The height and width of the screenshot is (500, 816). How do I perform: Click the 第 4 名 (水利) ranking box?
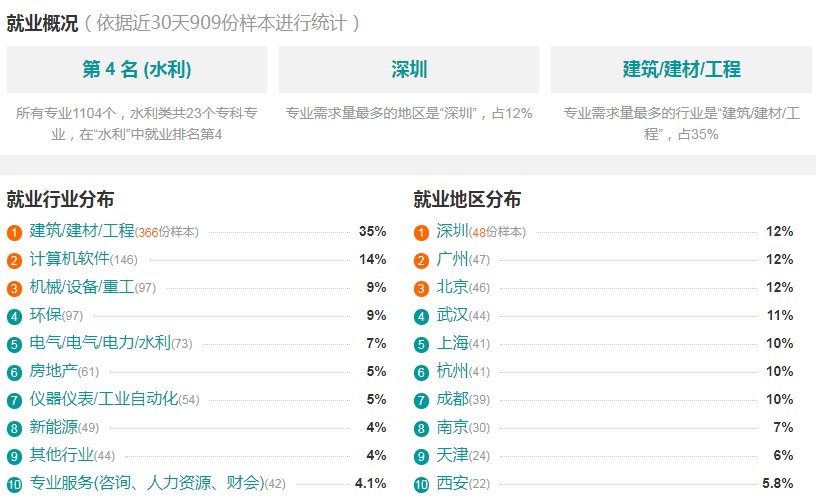pos(137,69)
